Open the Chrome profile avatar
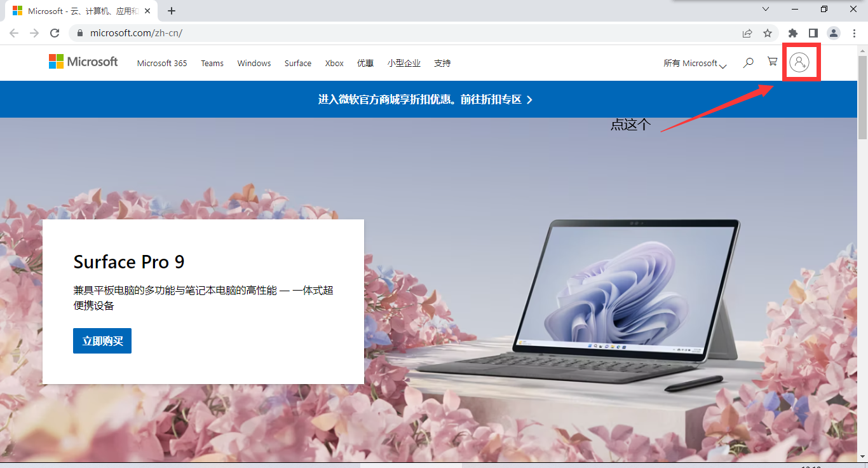Screen dimensions: 868x468 point(834,33)
